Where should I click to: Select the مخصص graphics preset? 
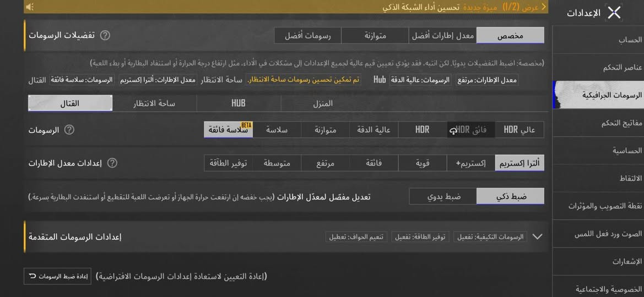pyautogui.click(x=510, y=36)
